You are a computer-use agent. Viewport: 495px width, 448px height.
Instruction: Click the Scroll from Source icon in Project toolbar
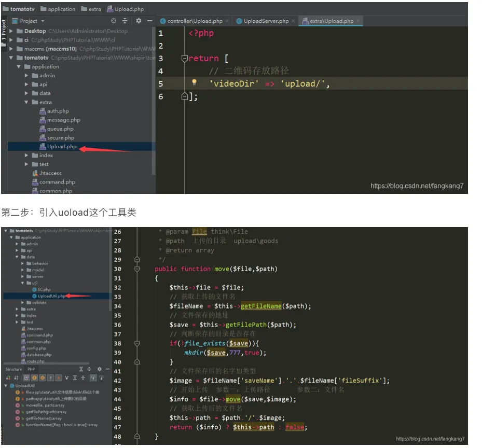coord(113,21)
